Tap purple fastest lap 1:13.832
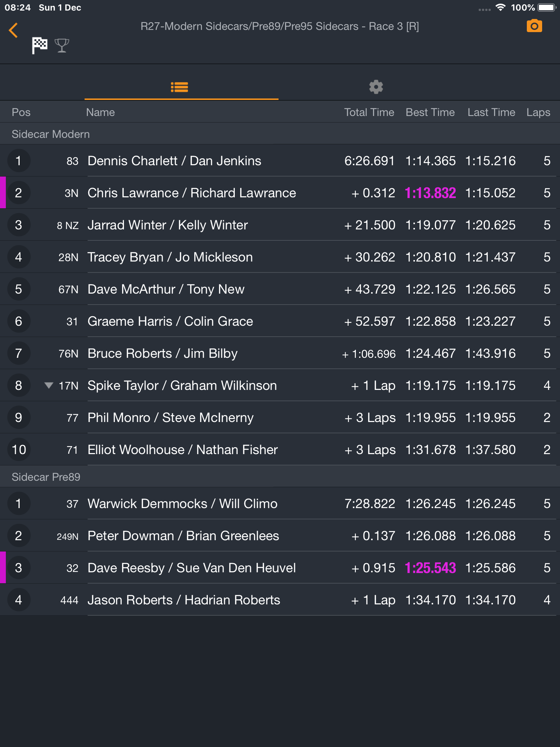The height and width of the screenshot is (747, 560). [x=430, y=193]
